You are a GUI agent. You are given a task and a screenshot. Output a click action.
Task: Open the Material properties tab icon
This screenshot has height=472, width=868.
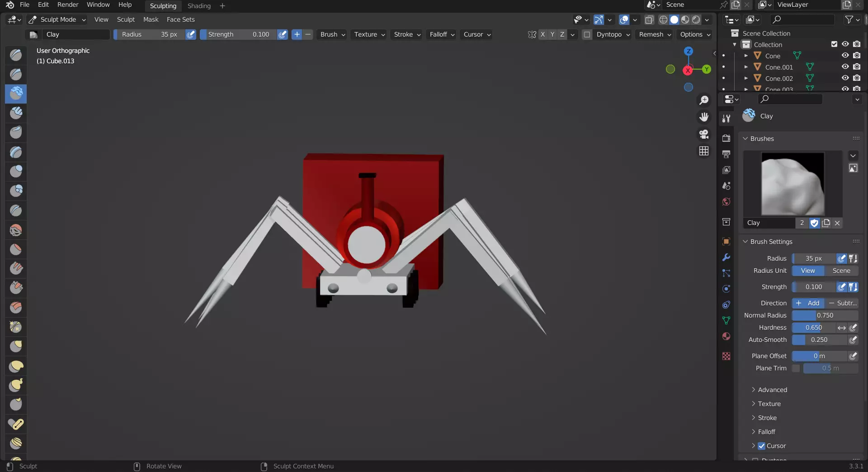(x=726, y=336)
